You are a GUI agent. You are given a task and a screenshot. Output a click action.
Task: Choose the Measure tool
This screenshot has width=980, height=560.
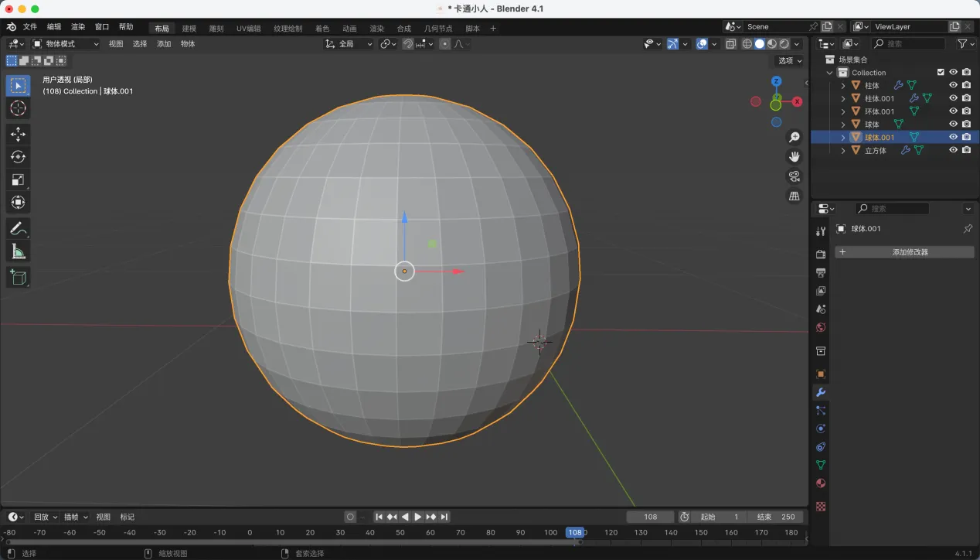click(18, 251)
